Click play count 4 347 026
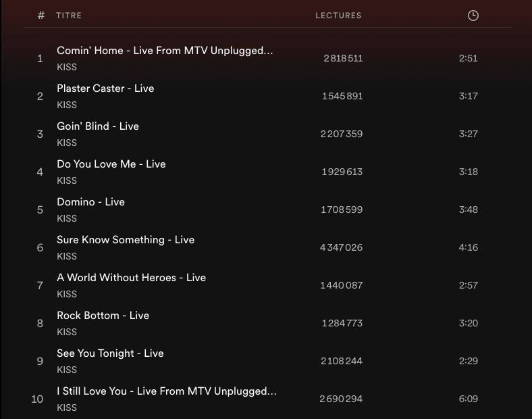The width and height of the screenshot is (532, 419). (342, 247)
